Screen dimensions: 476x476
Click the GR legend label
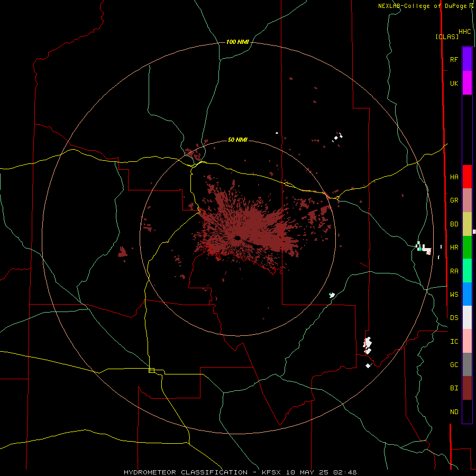point(454,200)
